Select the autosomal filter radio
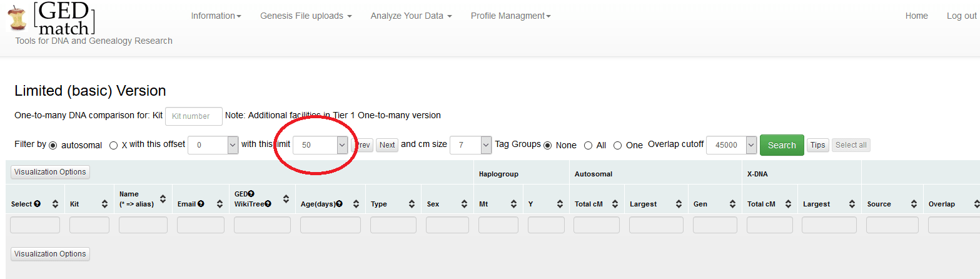 click(x=53, y=145)
